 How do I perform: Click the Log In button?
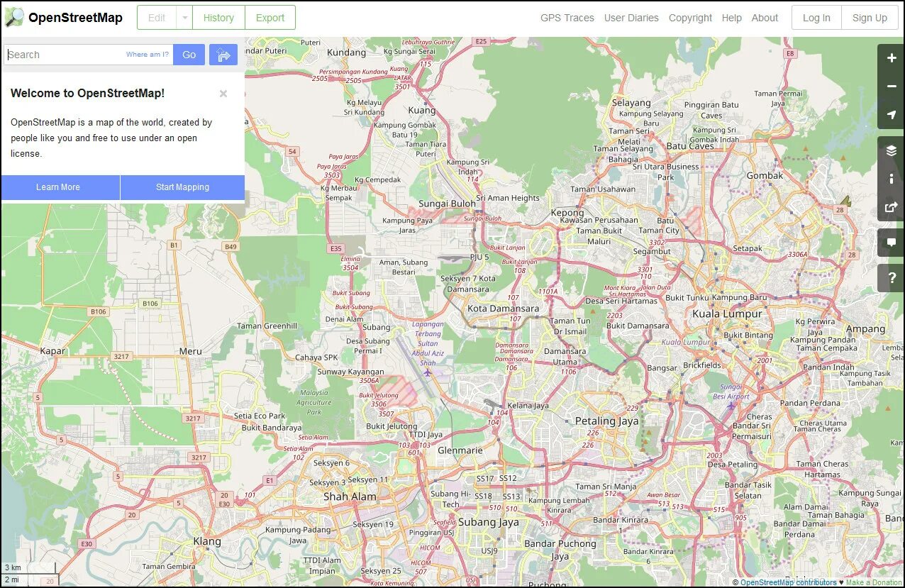(x=816, y=18)
